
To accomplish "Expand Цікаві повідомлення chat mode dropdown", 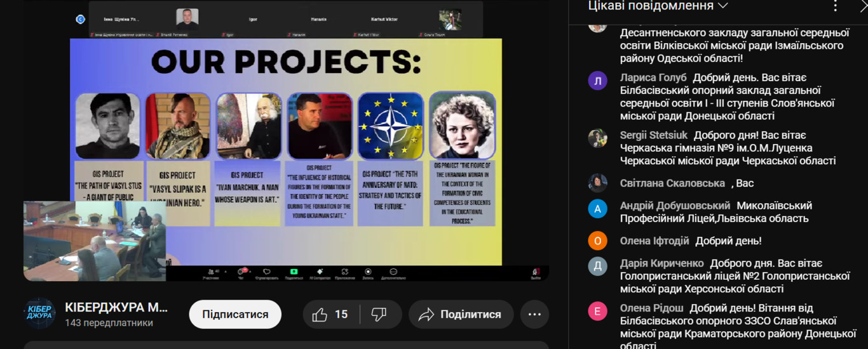I will [658, 6].
